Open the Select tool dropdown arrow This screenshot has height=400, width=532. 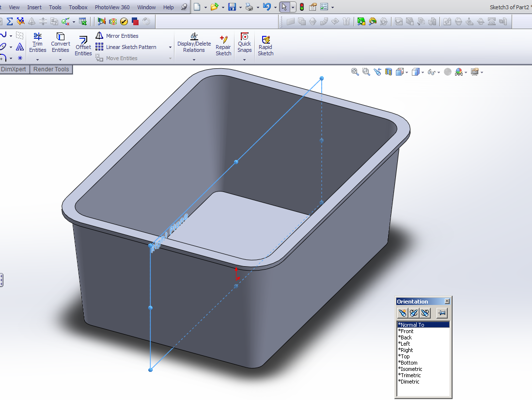(x=293, y=7)
